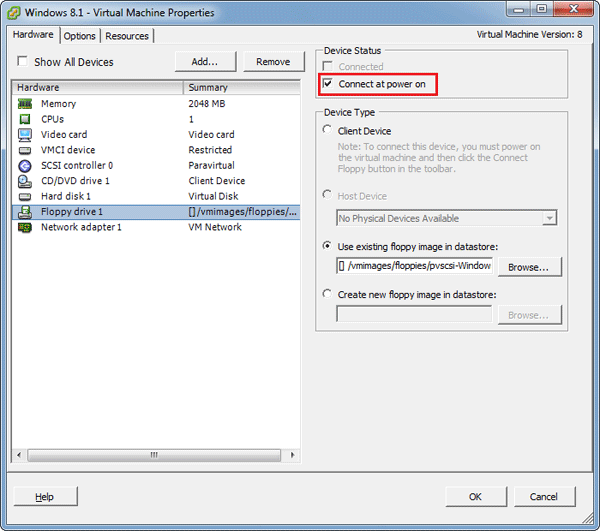This screenshot has width=600, height=531.
Task: Click the hardware list scroll right arrow
Action: [292, 455]
